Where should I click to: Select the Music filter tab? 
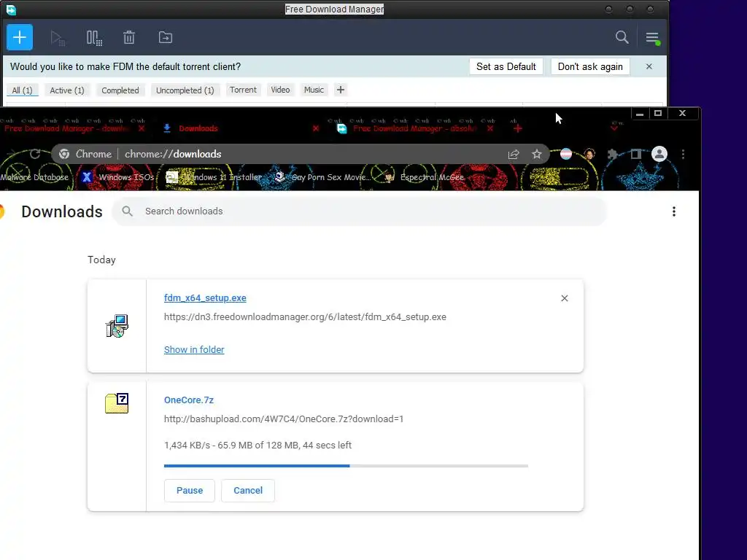(314, 90)
